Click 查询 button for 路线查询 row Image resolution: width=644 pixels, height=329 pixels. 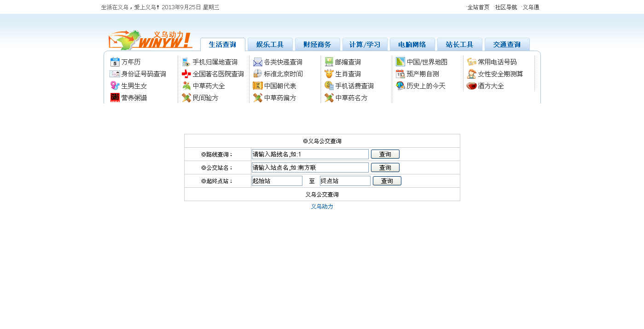point(385,154)
